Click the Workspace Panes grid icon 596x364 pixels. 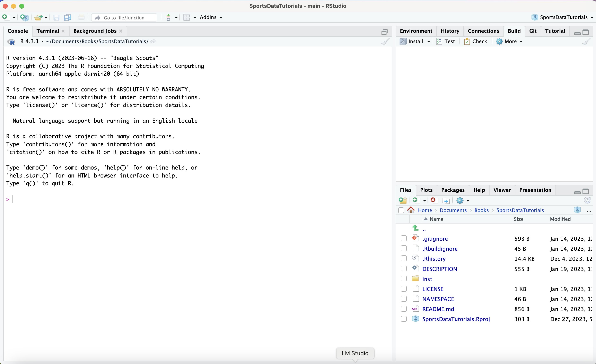(x=186, y=17)
